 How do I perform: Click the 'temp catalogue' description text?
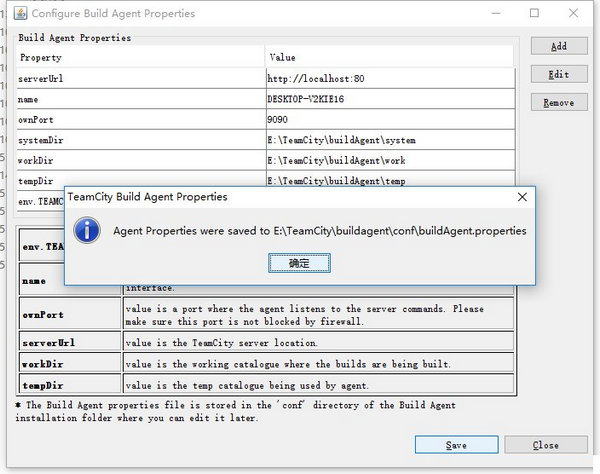click(247, 385)
